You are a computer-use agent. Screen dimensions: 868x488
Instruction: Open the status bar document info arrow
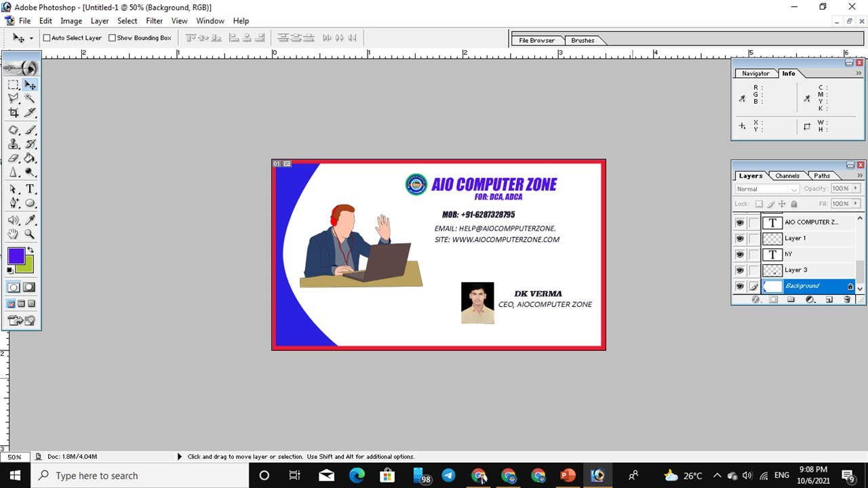point(179,457)
